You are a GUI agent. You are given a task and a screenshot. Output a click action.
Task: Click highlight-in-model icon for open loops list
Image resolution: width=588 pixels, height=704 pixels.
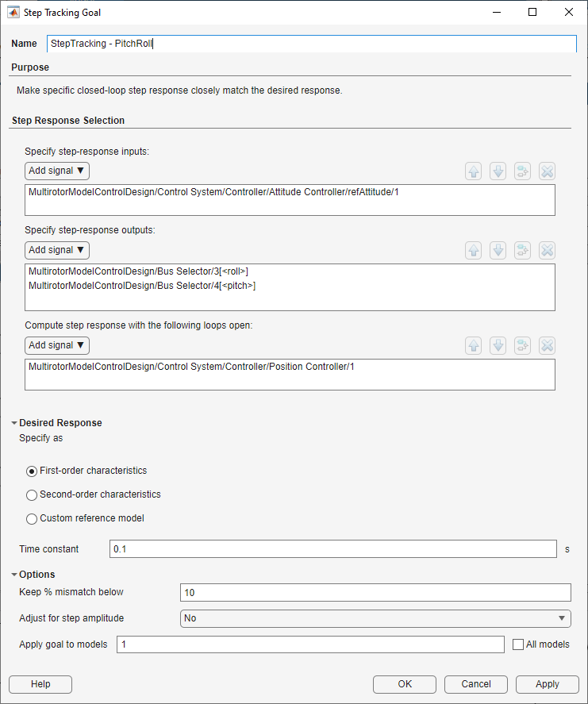click(x=522, y=345)
